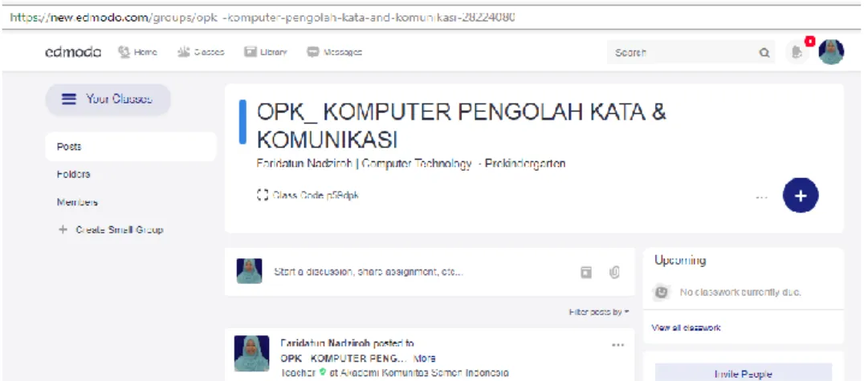The height and width of the screenshot is (381, 868).
Task: Click the Classes people icon
Action: [x=183, y=52]
